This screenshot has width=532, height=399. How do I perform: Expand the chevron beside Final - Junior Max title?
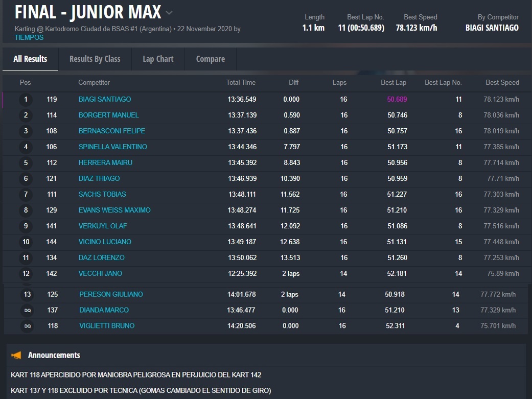coord(169,13)
